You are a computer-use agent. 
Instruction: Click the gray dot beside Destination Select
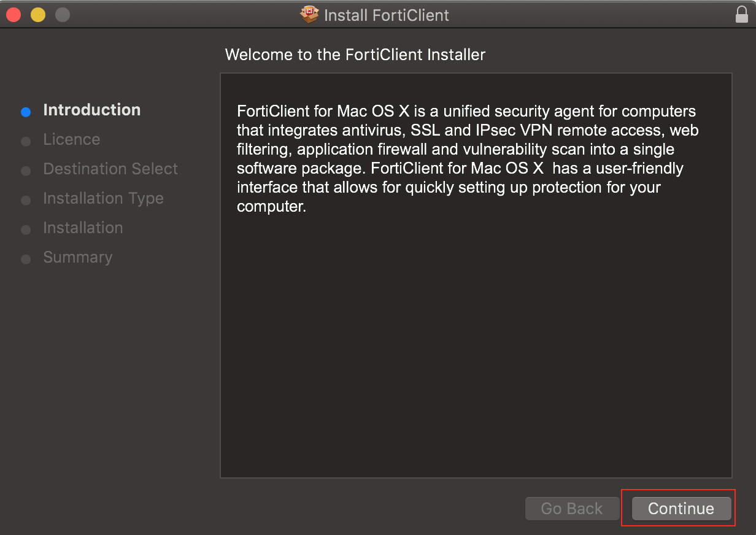point(26,170)
